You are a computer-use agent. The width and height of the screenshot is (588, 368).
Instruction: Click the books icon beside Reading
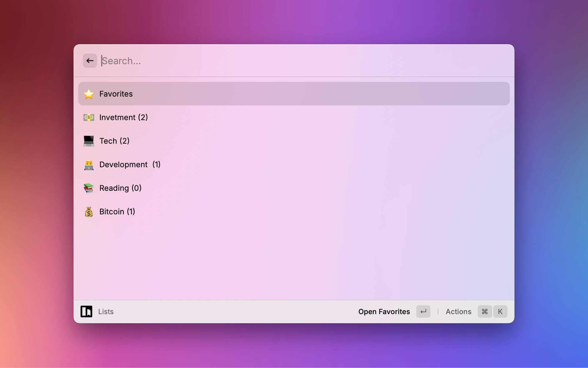point(88,188)
